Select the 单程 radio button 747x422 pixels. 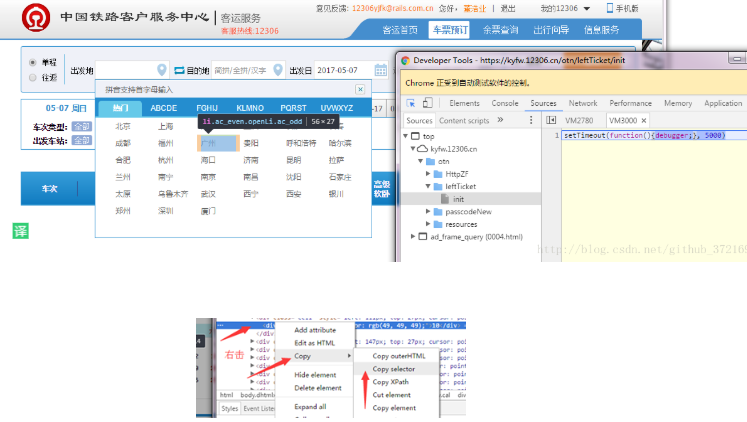(x=32, y=62)
